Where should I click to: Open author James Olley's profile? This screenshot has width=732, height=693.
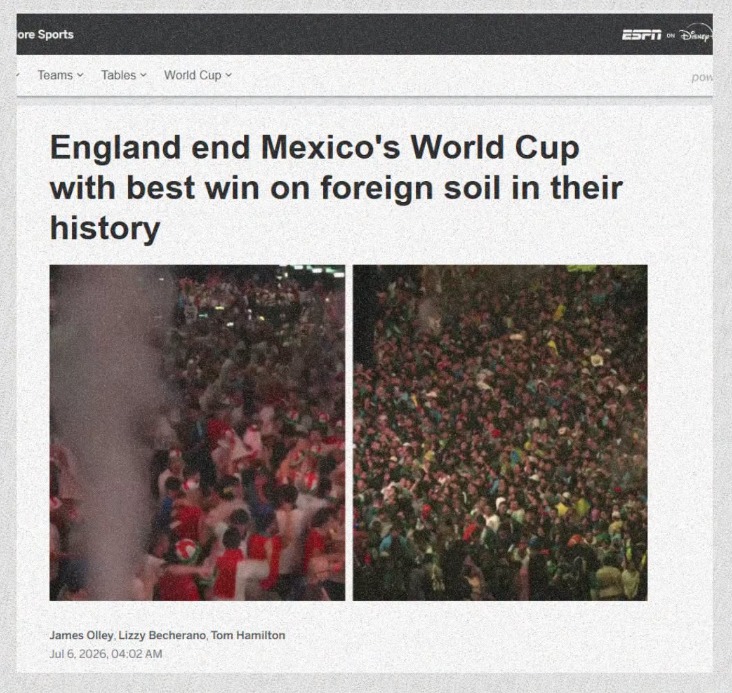pyautogui.click(x=82, y=635)
